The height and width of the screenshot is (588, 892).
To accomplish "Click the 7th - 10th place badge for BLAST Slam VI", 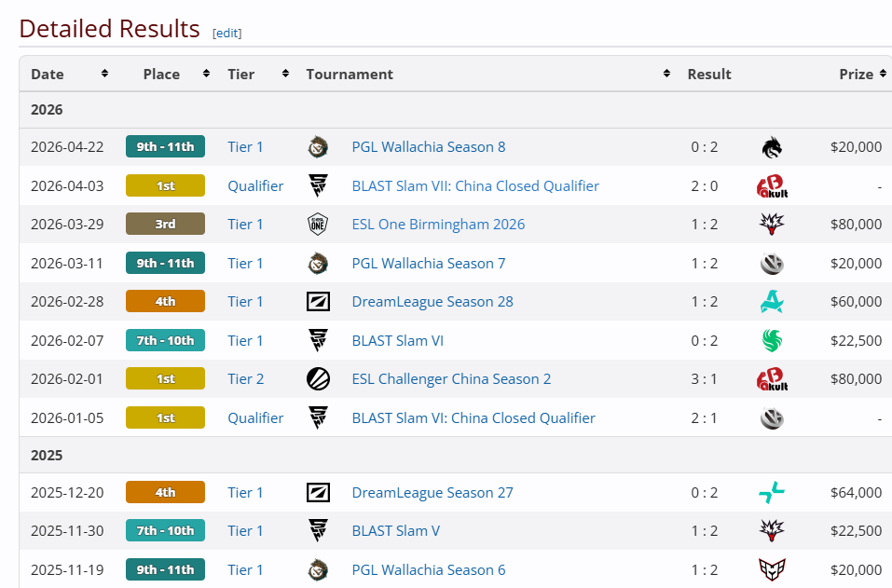I will coord(166,341).
